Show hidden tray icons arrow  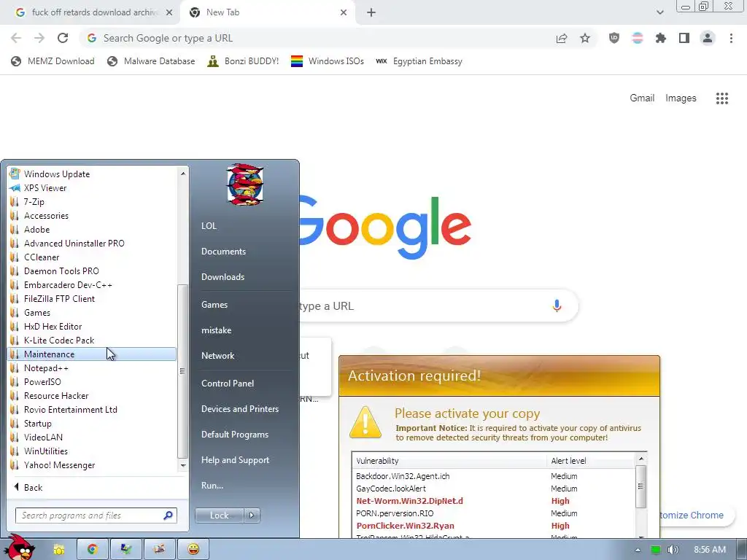[x=638, y=550]
